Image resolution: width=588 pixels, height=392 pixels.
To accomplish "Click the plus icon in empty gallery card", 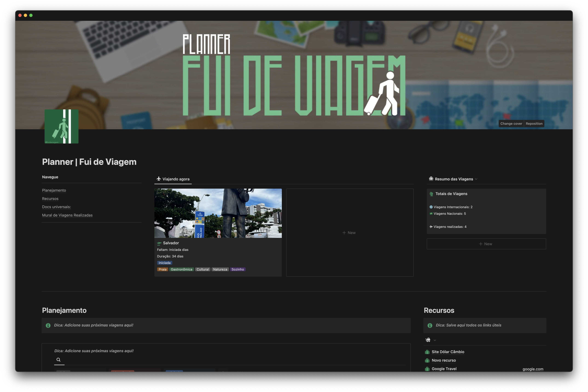I will (x=344, y=233).
